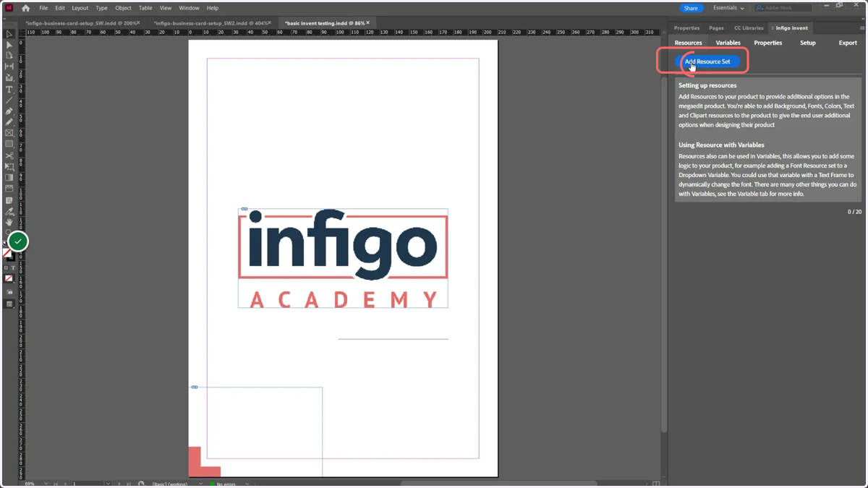Select the Selection tool arrow
Image resolution: width=868 pixels, height=488 pixels.
(x=9, y=34)
